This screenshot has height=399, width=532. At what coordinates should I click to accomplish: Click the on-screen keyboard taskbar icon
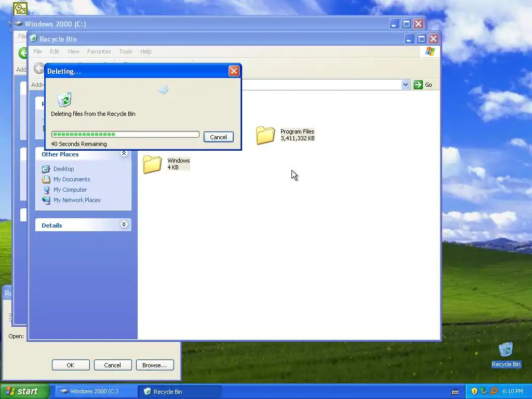point(455,392)
